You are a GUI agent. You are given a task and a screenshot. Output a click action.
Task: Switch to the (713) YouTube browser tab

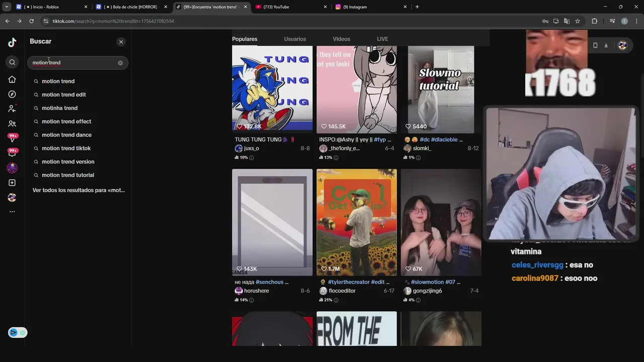pos(291,7)
